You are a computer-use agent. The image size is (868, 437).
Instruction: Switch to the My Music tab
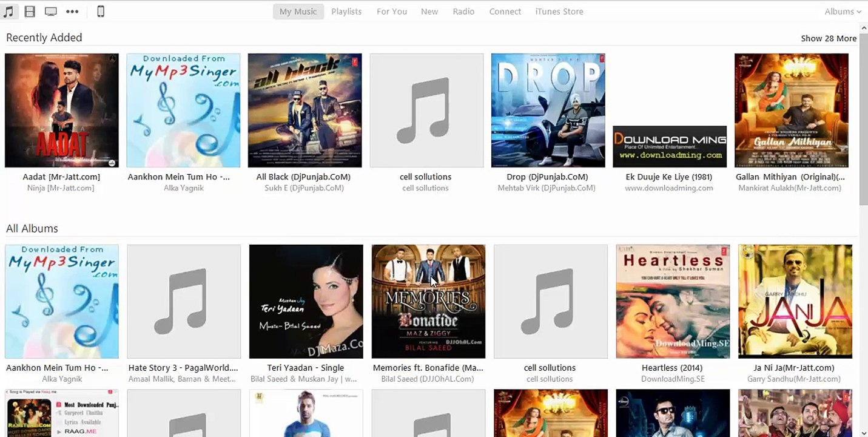pyautogui.click(x=298, y=12)
